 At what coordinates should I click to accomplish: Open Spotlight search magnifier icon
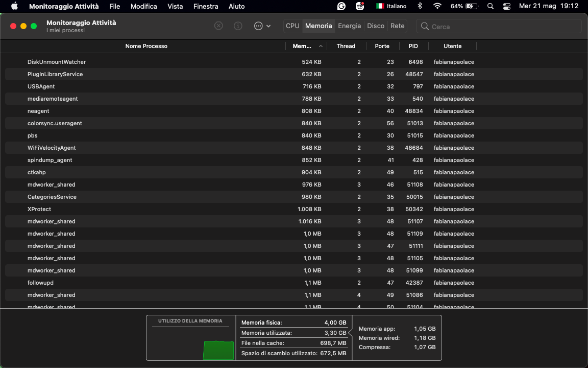coord(490,6)
